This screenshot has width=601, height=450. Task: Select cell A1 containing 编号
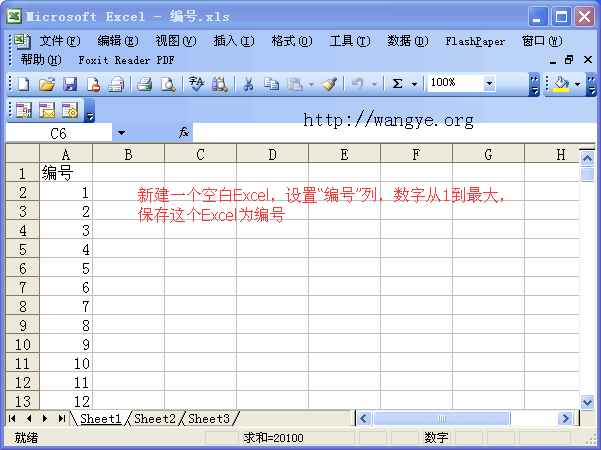coord(66,173)
